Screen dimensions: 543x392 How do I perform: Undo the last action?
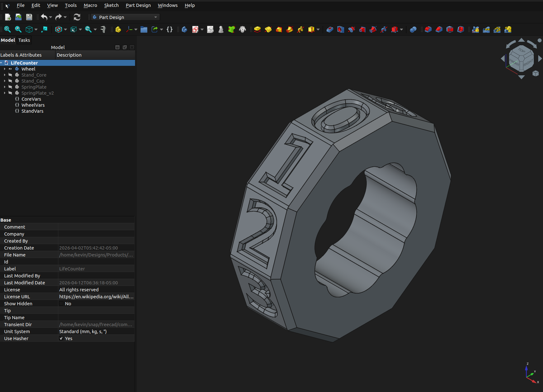tap(43, 17)
